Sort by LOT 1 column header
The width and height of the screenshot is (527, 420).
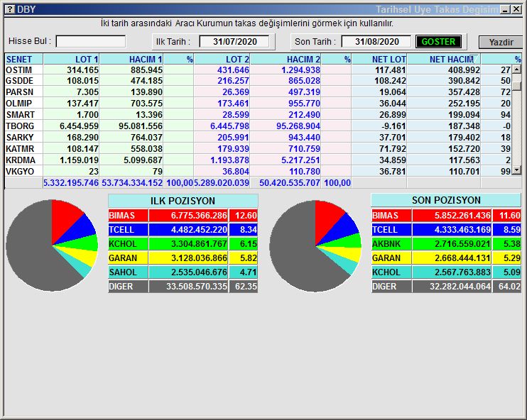71,59
